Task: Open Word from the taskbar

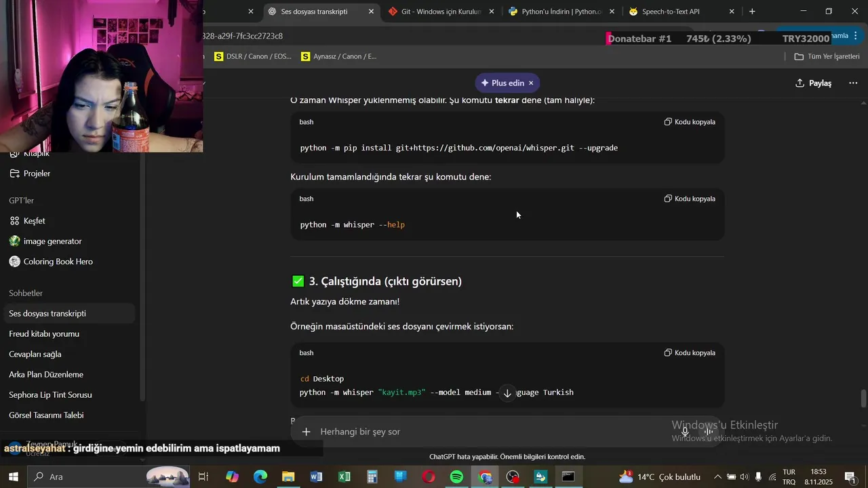Action: [x=316, y=476]
